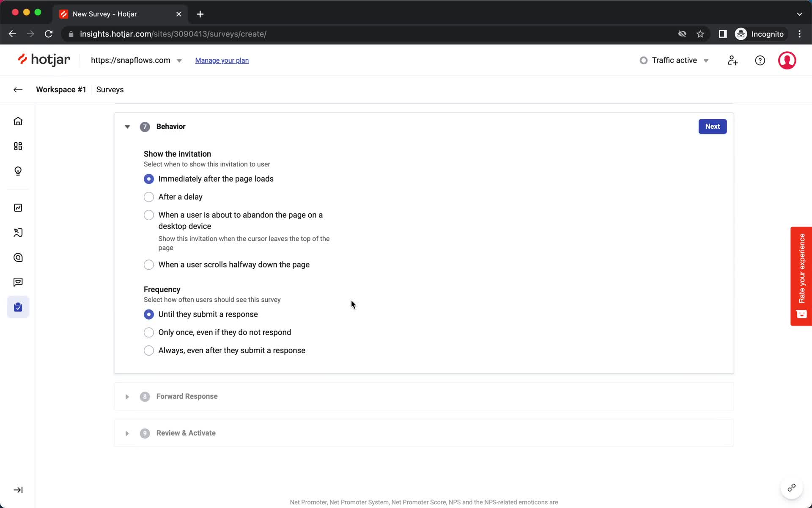Click the browser back arrow
812x508 pixels.
pyautogui.click(x=12, y=34)
